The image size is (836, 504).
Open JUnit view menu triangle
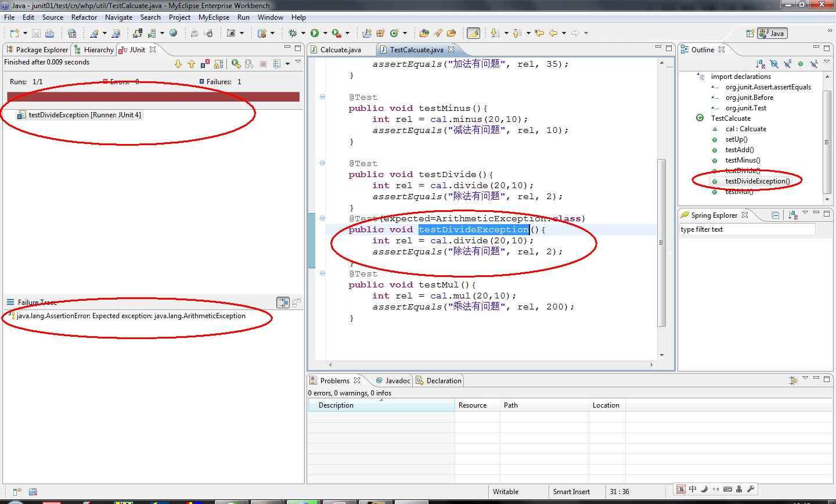point(298,62)
